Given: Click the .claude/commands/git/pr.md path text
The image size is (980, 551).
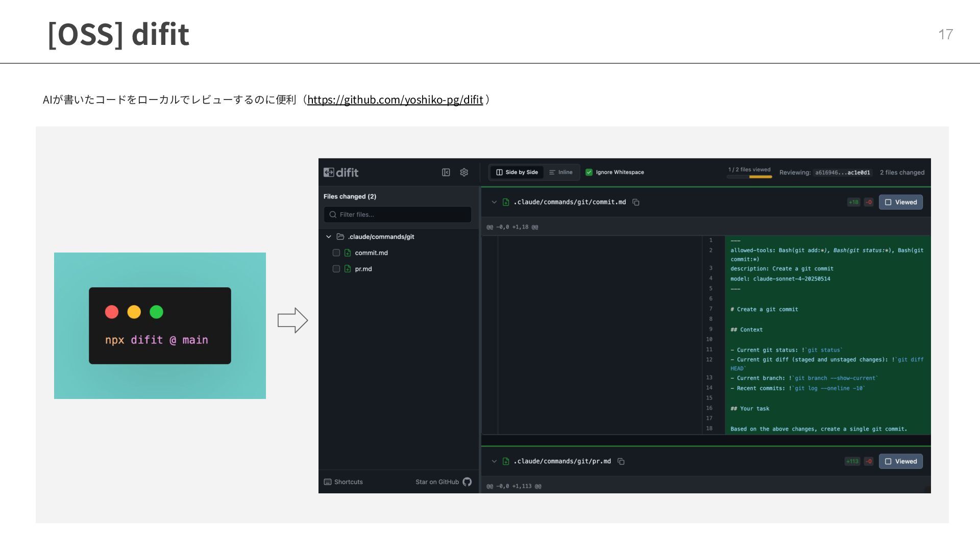Looking at the screenshot, I should 562,461.
